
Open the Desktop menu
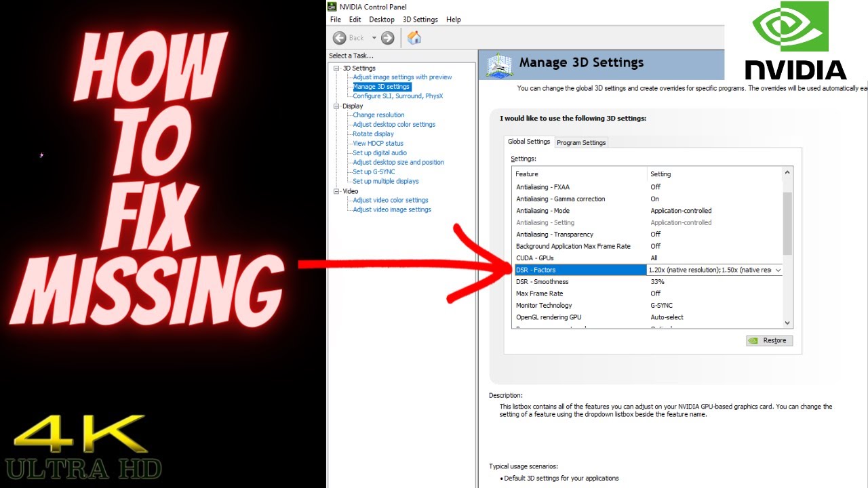coord(382,20)
